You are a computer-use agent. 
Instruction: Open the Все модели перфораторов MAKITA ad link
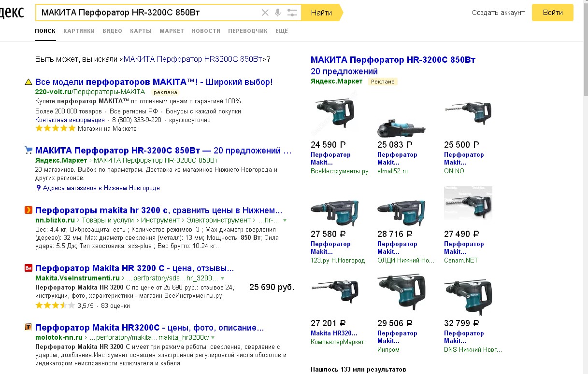click(x=154, y=82)
